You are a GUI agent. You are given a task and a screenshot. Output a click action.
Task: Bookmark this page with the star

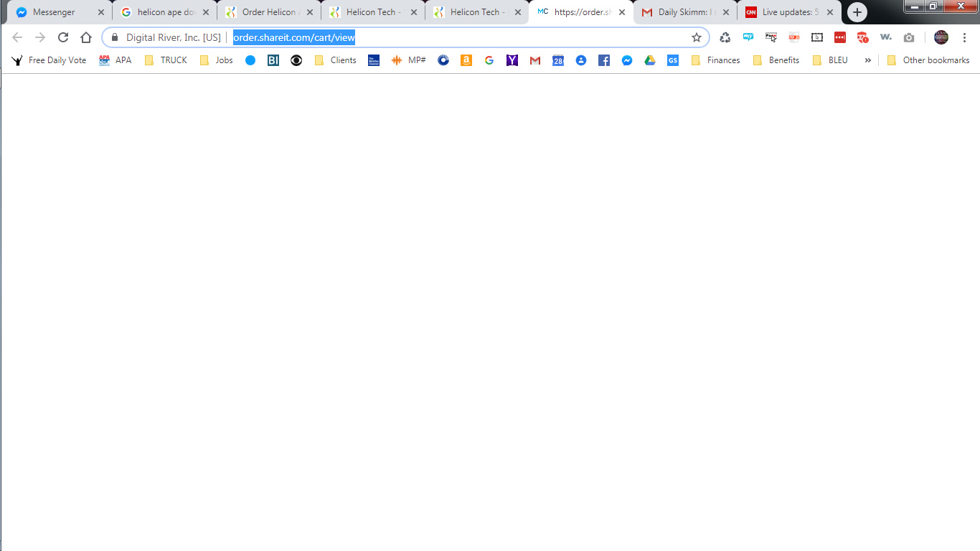(x=697, y=37)
